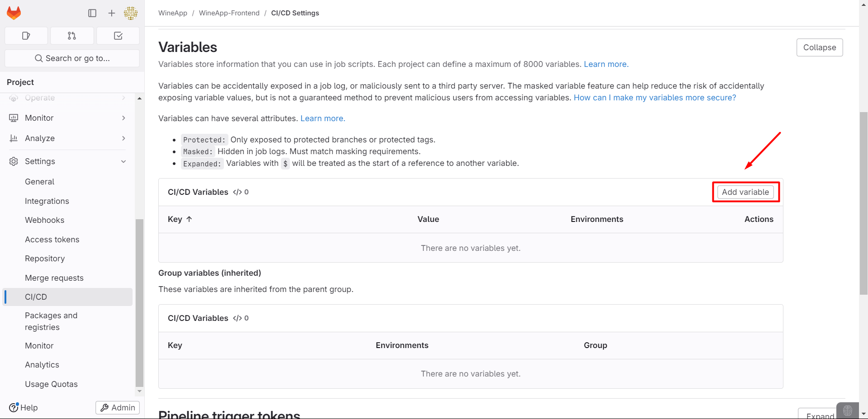
Task: Toggle the sidebar collapse icon
Action: coord(92,13)
